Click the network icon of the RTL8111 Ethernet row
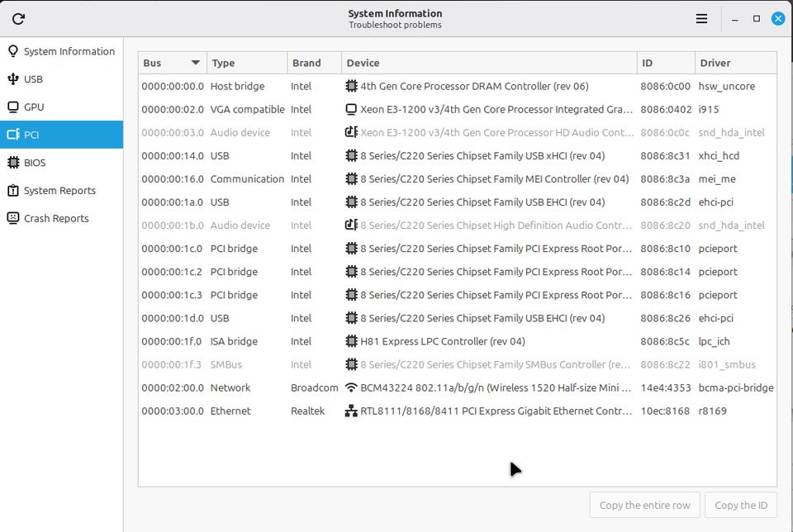 point(351,411)
